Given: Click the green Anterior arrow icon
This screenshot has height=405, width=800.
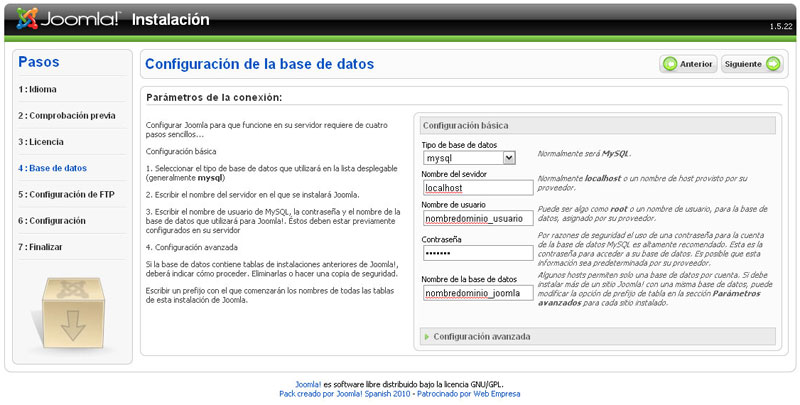Looking at the screenshot, I should click(669, 64).
